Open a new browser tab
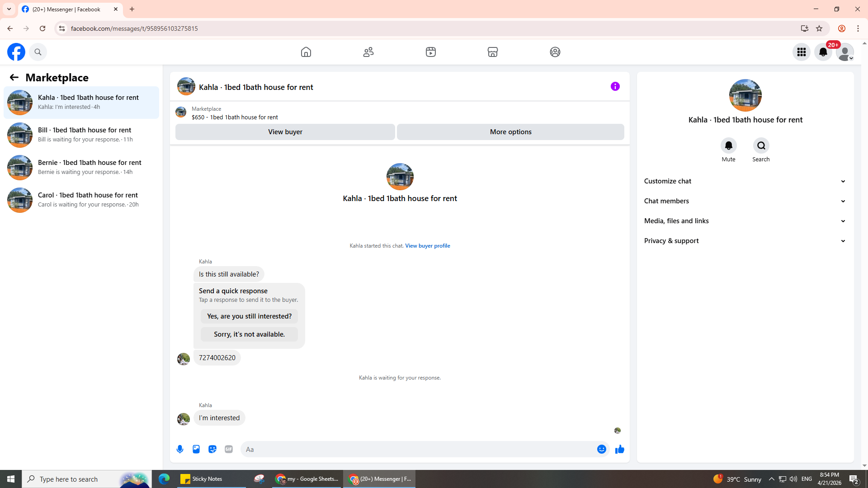Screen dimensions: 868x488 pos(132,9)
